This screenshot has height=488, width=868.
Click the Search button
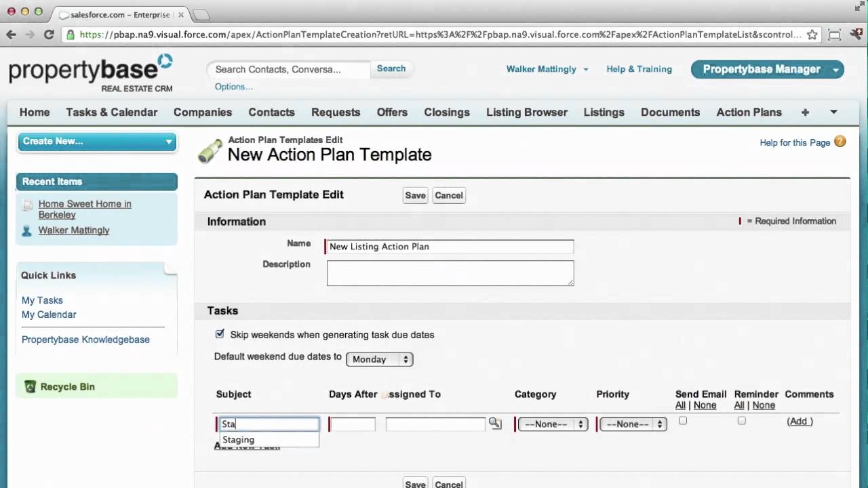click(x=391, y=68)
